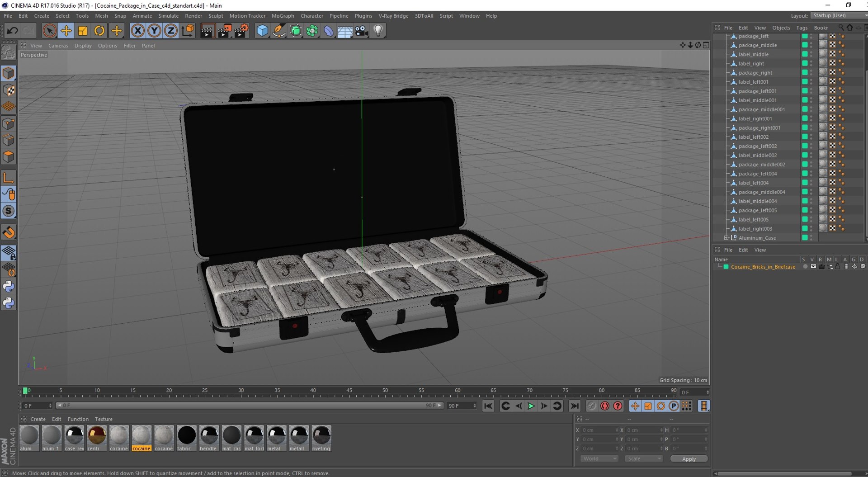Toggle the viewport layout maximize icon
Image resolution: width=868 pixels, height=477 pixels.
(x=706, y=45)
